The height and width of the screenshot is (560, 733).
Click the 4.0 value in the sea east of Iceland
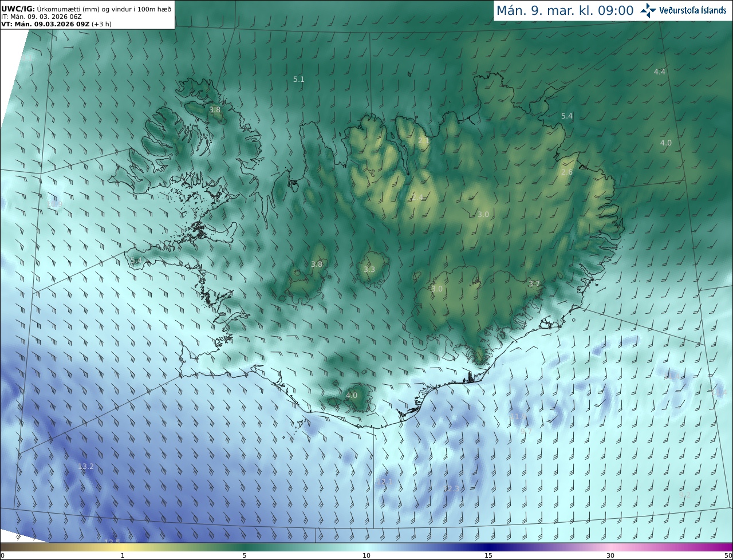[665, 143]
